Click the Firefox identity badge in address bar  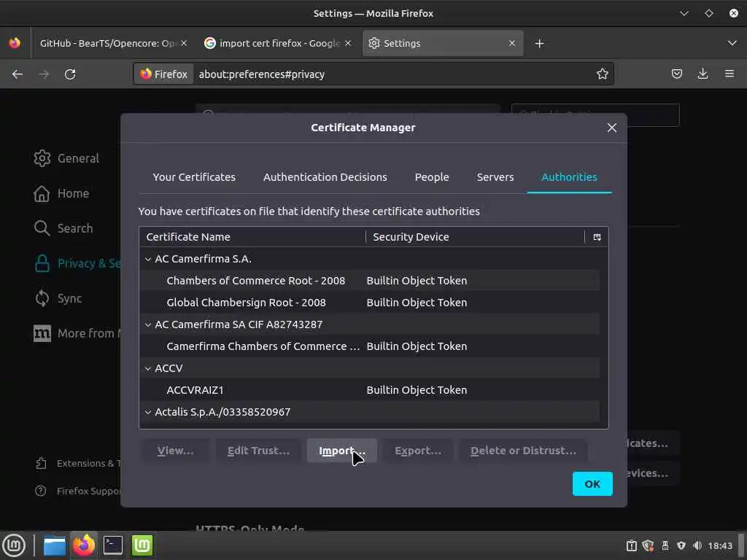[x=164, y=74]
